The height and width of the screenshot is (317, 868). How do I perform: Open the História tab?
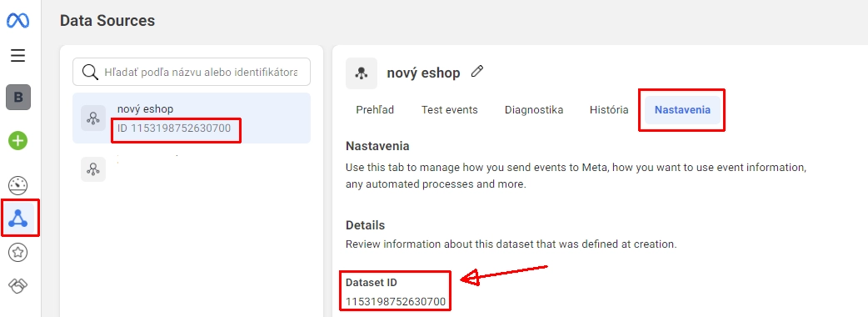coord(609,110)
